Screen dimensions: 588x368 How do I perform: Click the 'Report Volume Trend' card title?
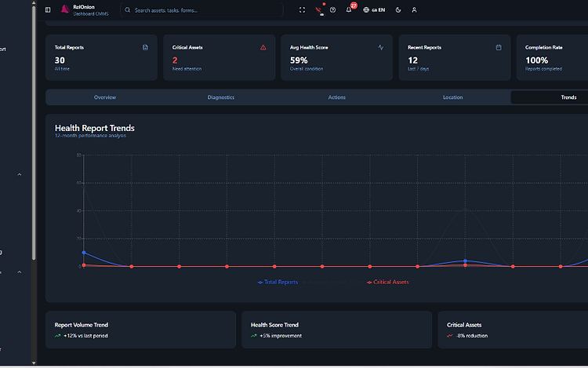82,325
